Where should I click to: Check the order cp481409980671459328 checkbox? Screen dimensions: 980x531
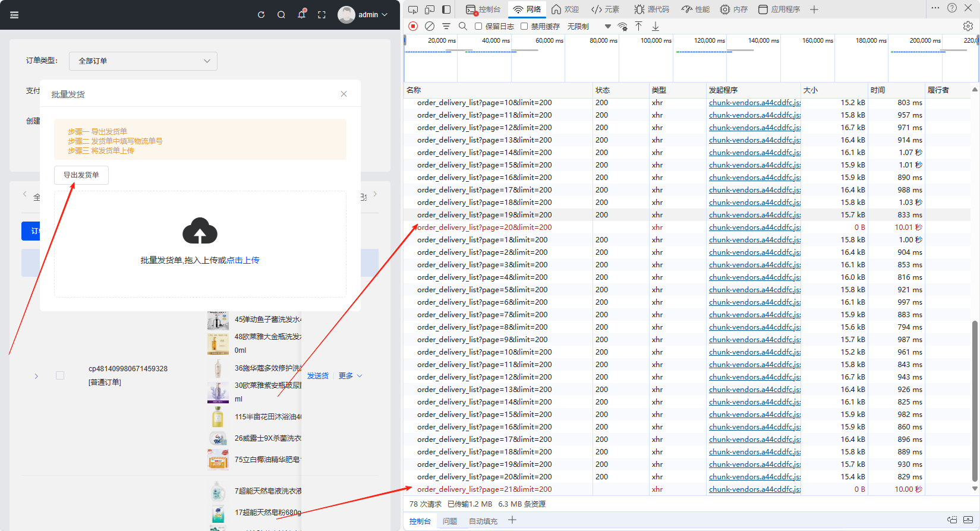(x=60, y=375)
